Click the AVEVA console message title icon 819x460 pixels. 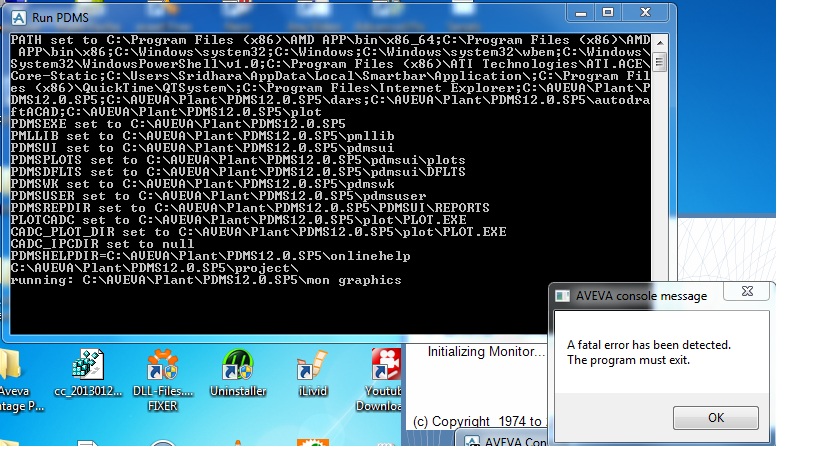pyautogui.click(x=563, y=296)
